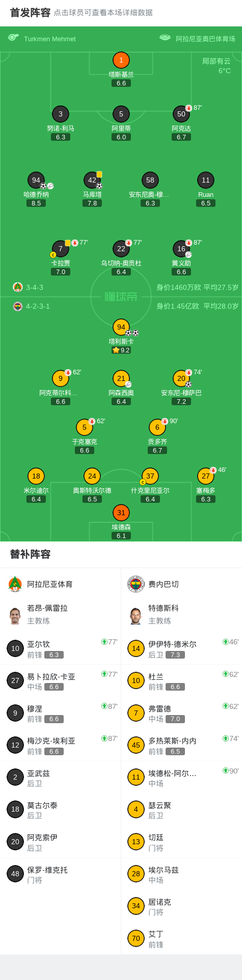Image resolution: width=242 pixels, height=980 pixels.
Task: Select captain number 7 卡拉贾 circle
Action: 60,249
